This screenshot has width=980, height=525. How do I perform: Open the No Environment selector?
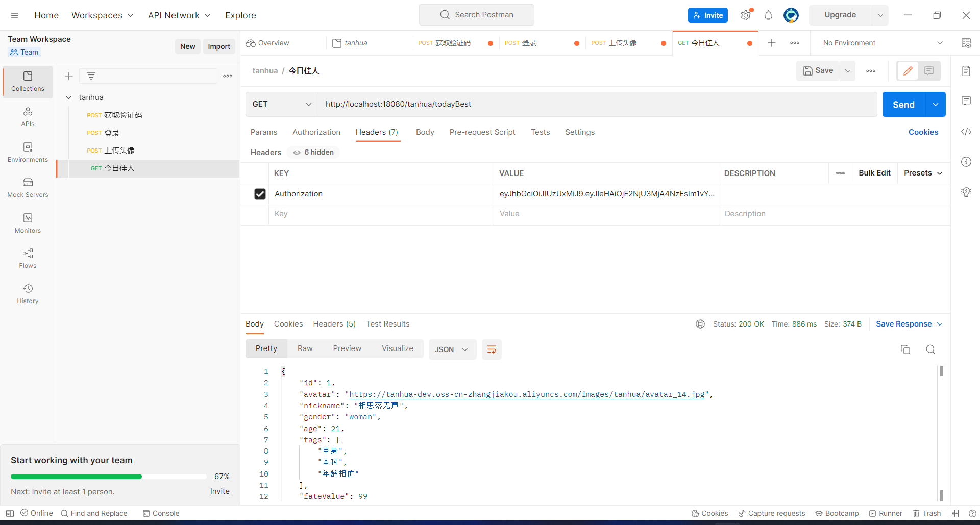(882, 43)
